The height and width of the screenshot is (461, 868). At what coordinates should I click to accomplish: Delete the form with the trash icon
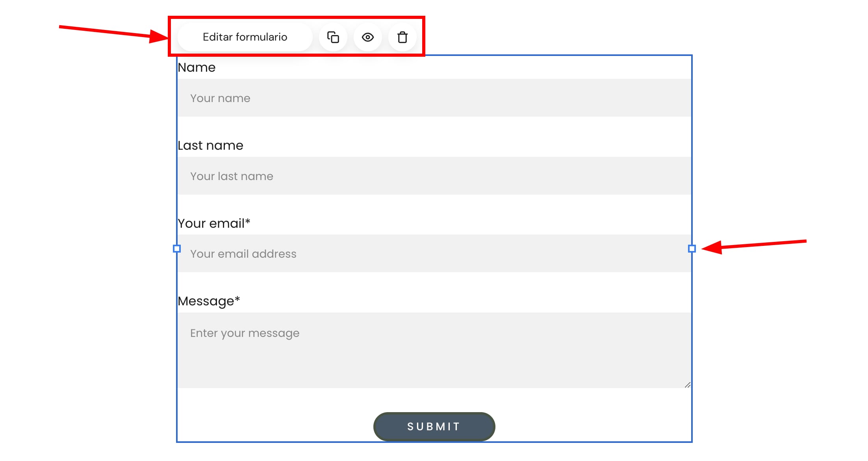click(x=402, y=37)
